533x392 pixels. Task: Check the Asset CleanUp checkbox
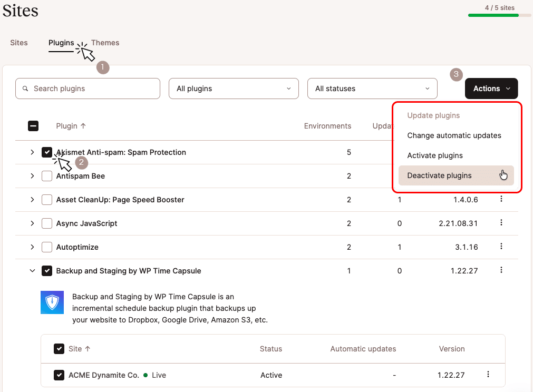46,200
